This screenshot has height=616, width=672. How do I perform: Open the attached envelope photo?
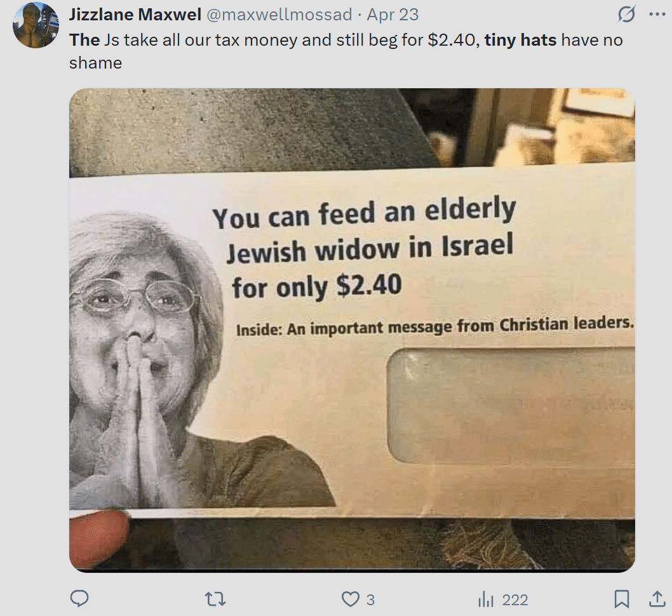(x=352, y=330)
